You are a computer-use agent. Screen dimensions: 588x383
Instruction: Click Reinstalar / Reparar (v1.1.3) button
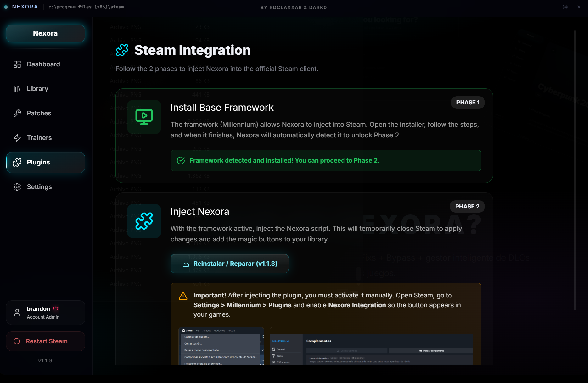pos(230,264)
